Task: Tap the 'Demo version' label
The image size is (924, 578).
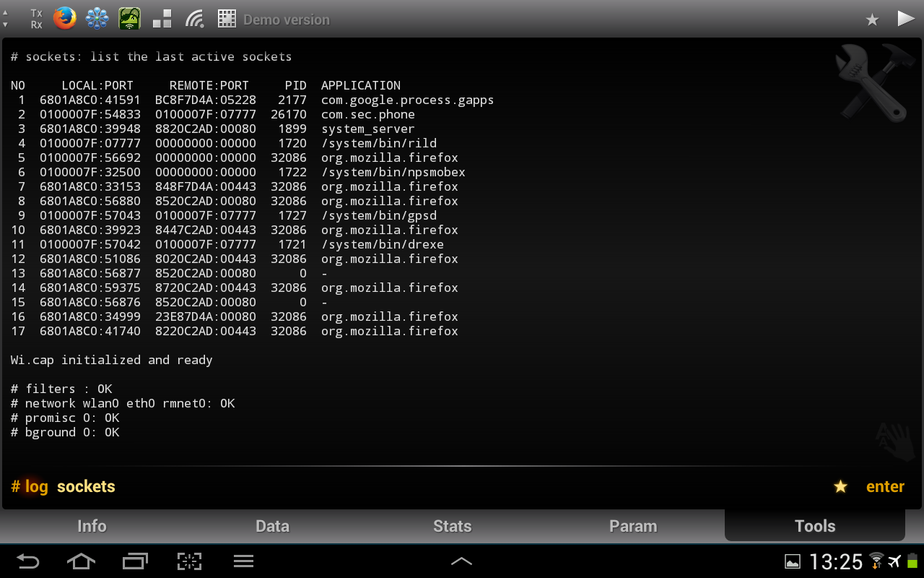Action: tap(287, 20)
